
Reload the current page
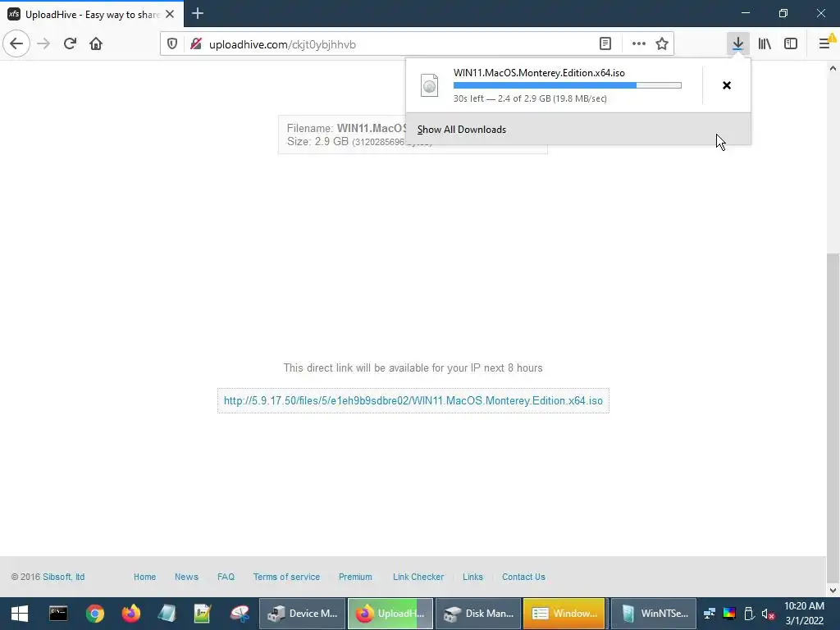click(70, 43)
